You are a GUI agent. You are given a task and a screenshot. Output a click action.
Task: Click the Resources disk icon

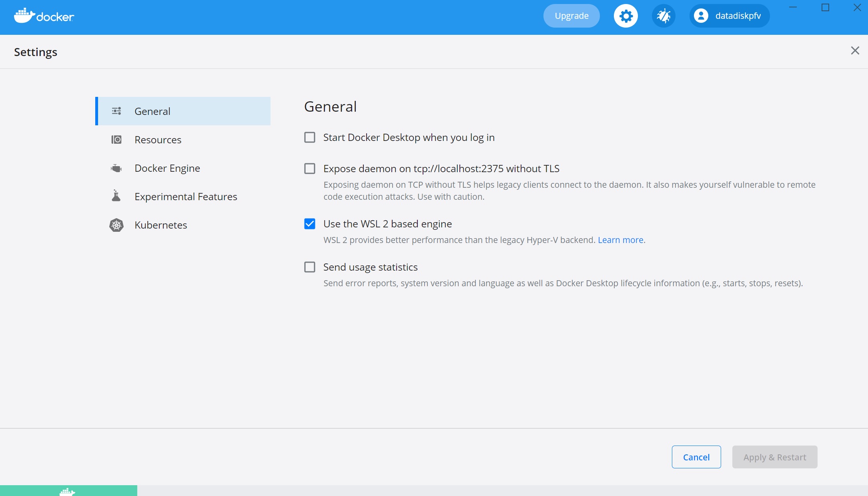[x=116, y=139]
